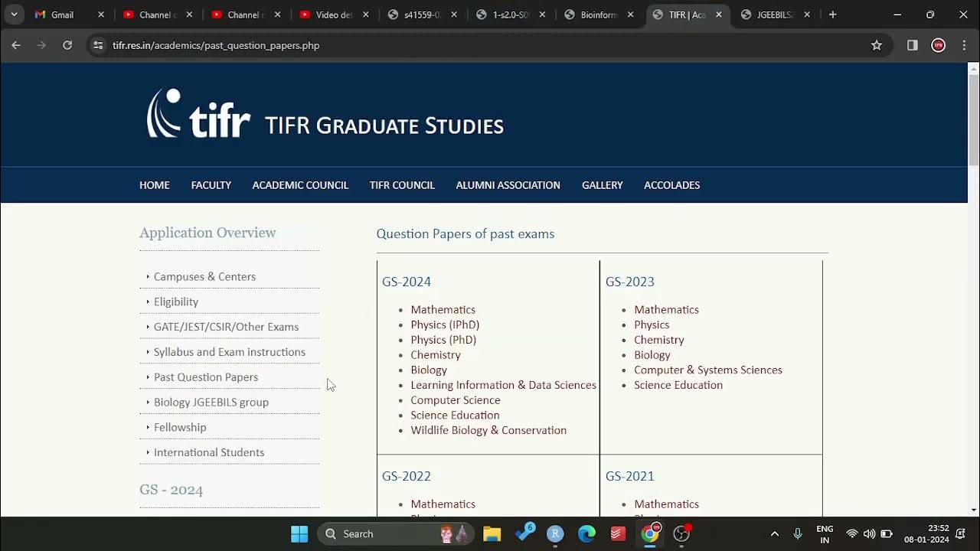Close the Gmail tab
Screen dimensions: 980x551
[x=100, y=15]
